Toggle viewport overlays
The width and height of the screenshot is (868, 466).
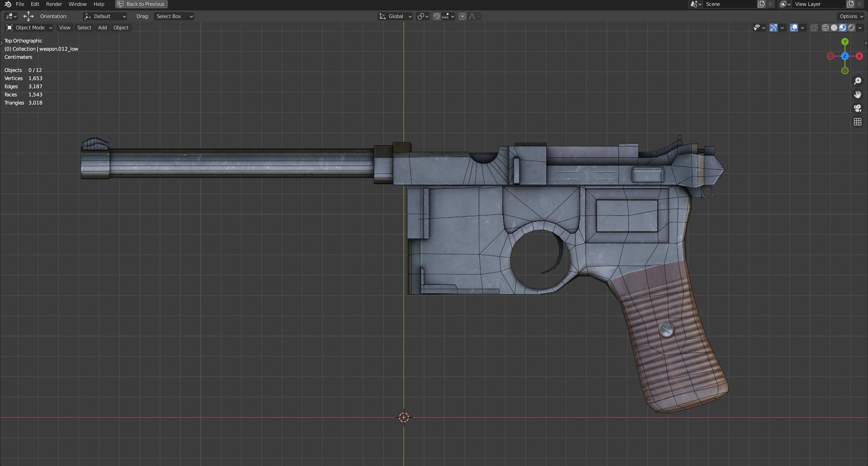pyautogui.click(x=794, y=28)
